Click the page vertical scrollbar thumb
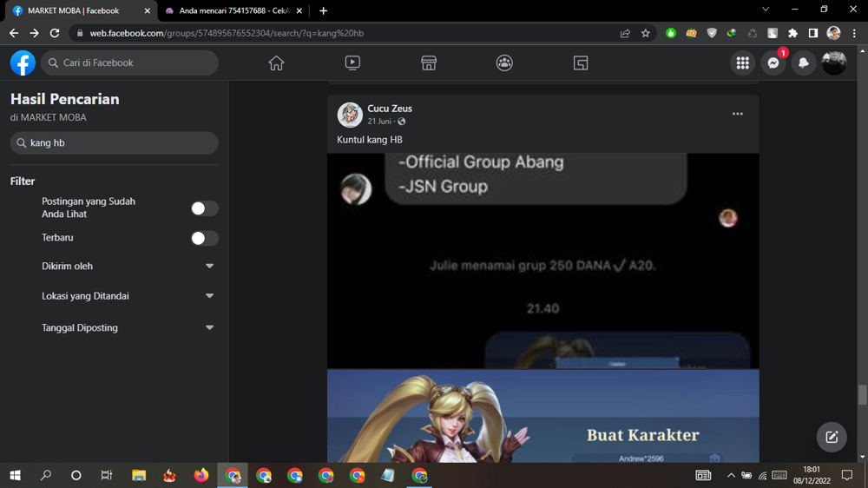 pos(862,395)
